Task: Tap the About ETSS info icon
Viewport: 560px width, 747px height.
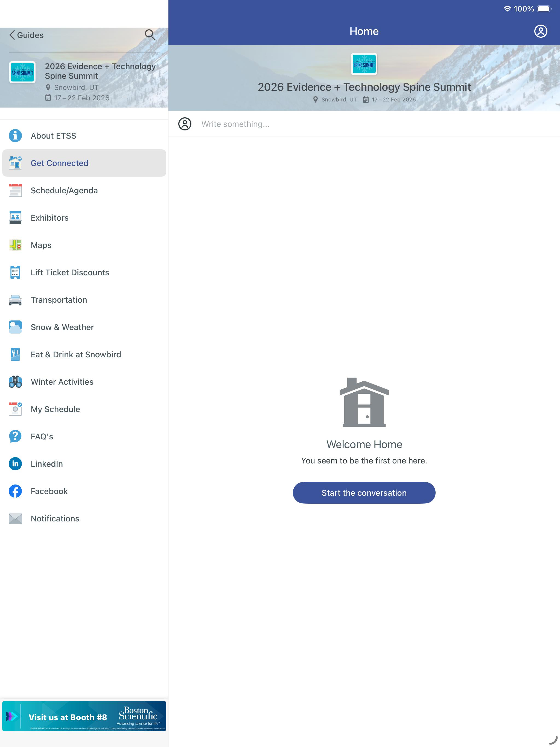Action: pos(15,136)
